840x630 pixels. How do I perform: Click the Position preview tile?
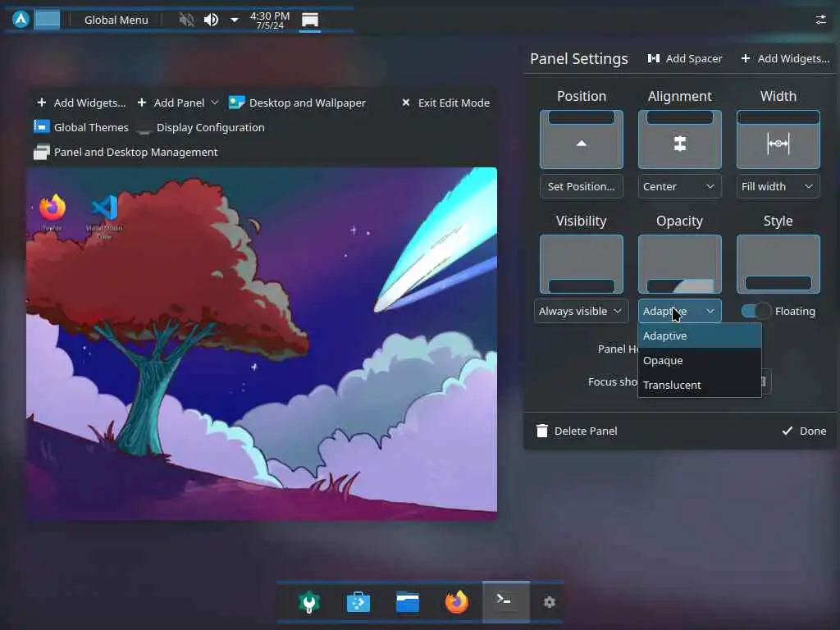[582, 139]
